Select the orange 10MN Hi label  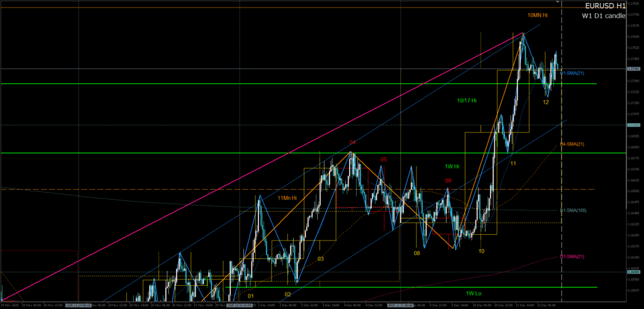pos(536,14)
